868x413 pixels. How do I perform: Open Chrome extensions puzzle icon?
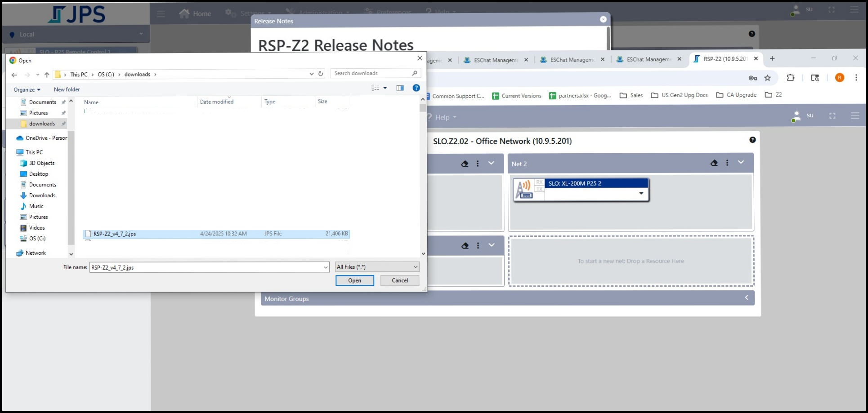click(x=791, y=78)
